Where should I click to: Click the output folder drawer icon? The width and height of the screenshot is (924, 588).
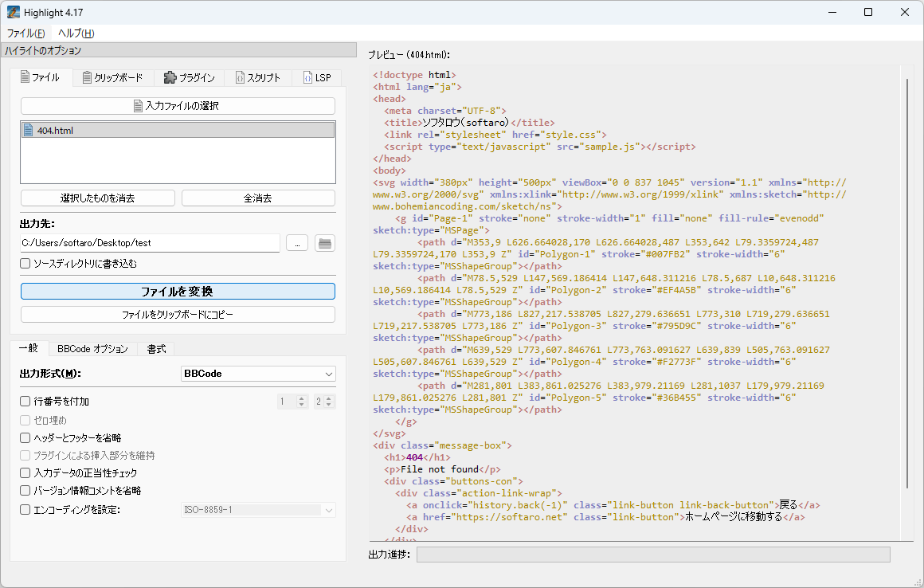(x=324, y=244)
